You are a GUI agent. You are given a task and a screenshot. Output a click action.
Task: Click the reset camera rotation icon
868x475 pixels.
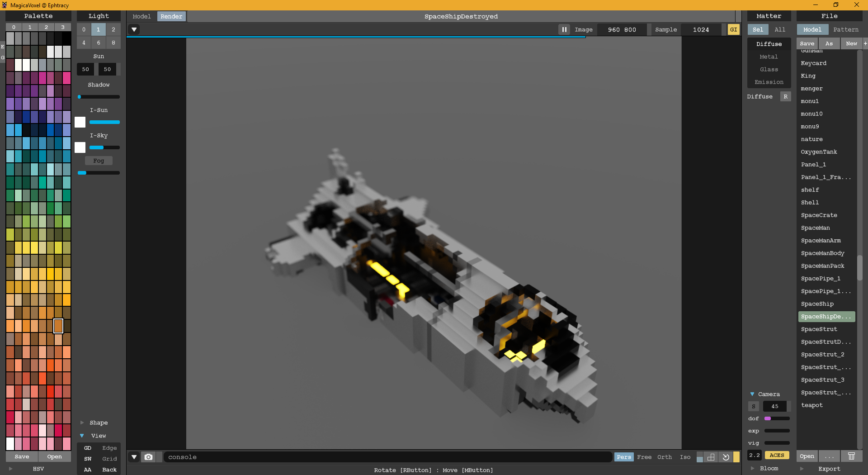coord(726,457)
